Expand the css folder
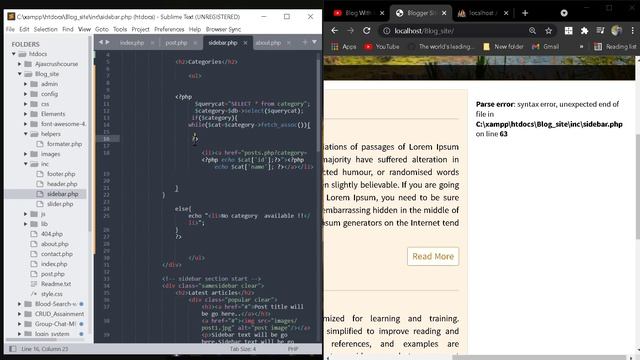Image resolution: width=640 pixels, height=360 pixels. 26,104
